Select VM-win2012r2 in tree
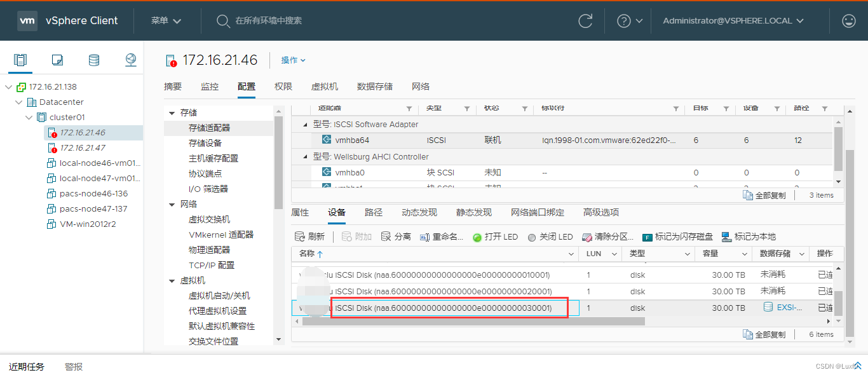Image resolution: width=868 pixels, height=375 pixels. tap(88, 224)
